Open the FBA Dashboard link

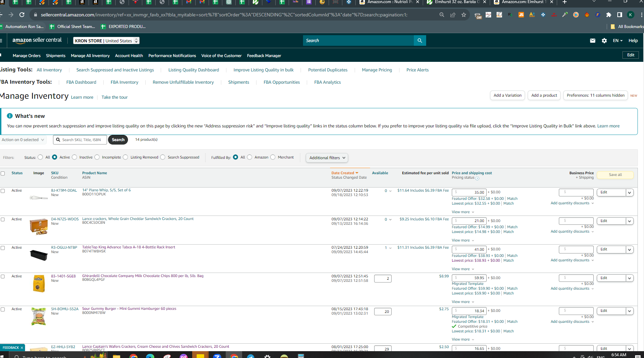(81, 82)
